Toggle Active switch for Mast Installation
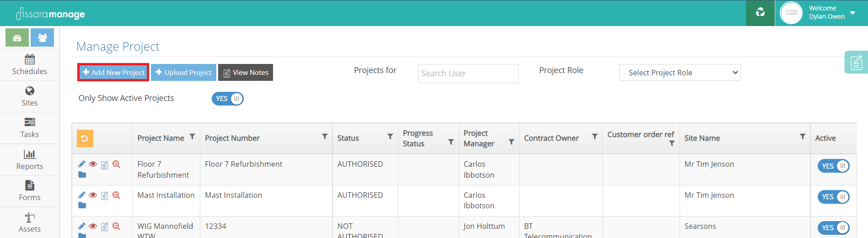 coord(833,197)
